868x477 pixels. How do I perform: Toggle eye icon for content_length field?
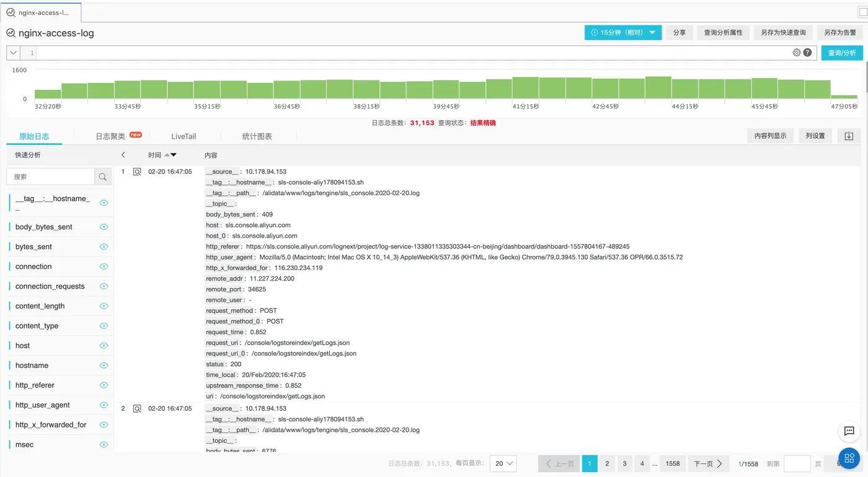click(104, 306)
